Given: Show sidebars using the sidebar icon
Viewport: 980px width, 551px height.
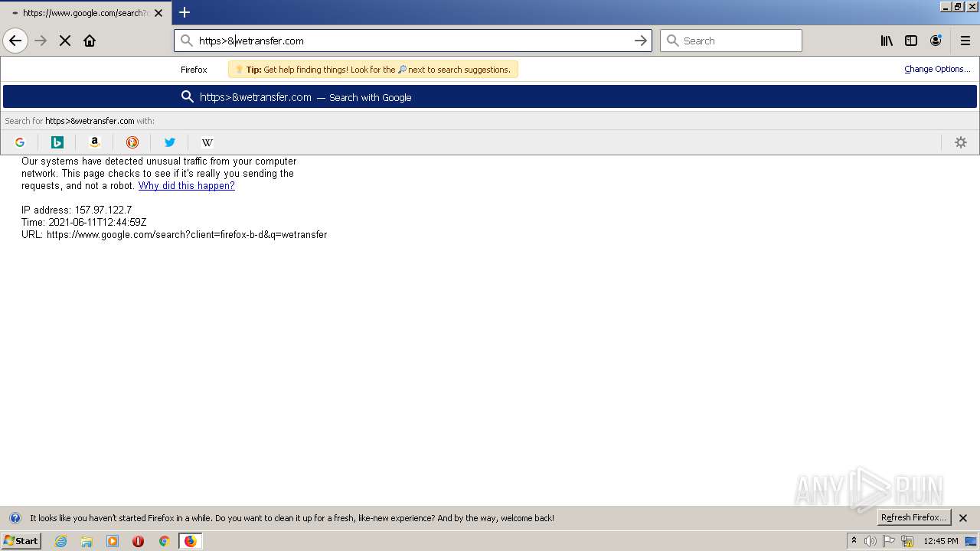Looking at the screenshot, I should click(x=911, y=41).
